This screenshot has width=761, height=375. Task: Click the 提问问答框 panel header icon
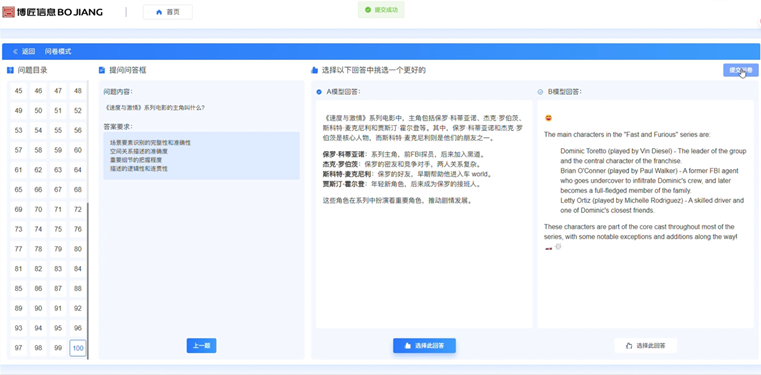coord(102,70)
